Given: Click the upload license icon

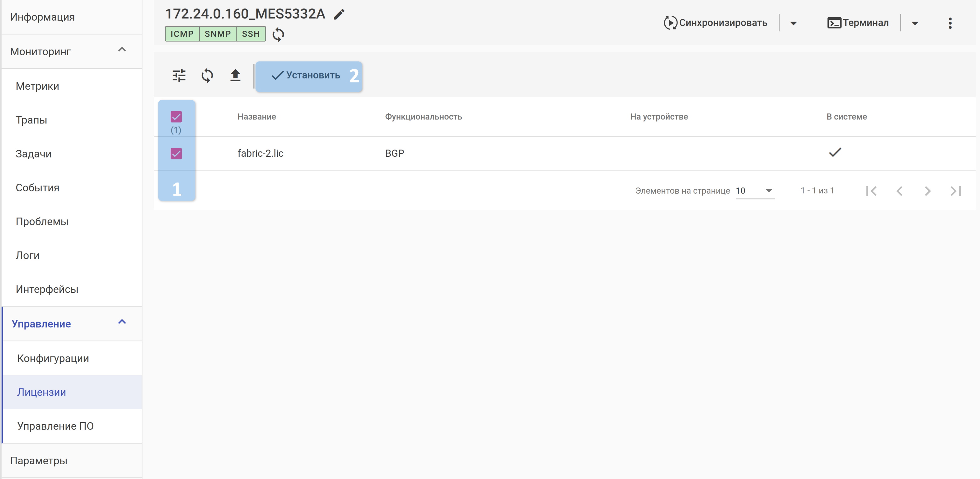Looking at the screenshot, I should (x=235, y=75).
